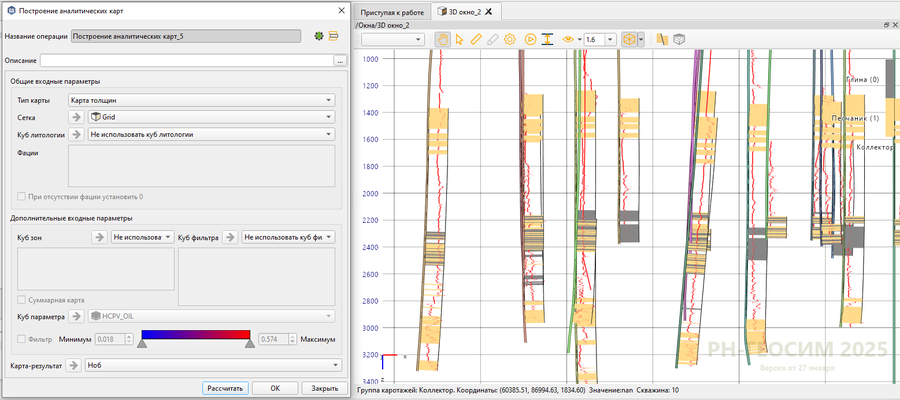Click the arrow button beside Сетка
Image resolution: width=900 pixels, height=400 pixels.
coord(77,117)
